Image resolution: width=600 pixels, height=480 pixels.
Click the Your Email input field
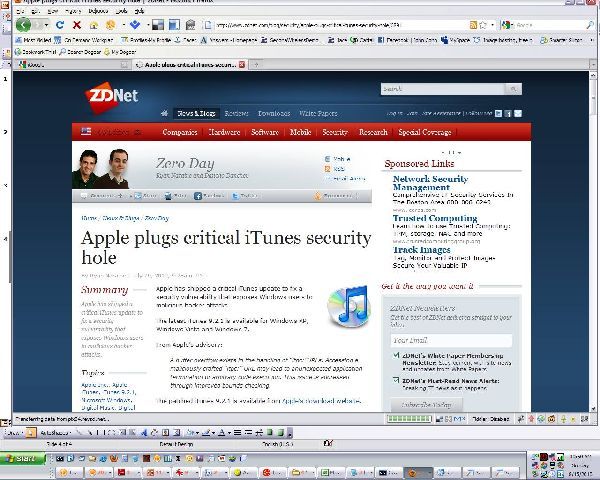click(450, 342)
